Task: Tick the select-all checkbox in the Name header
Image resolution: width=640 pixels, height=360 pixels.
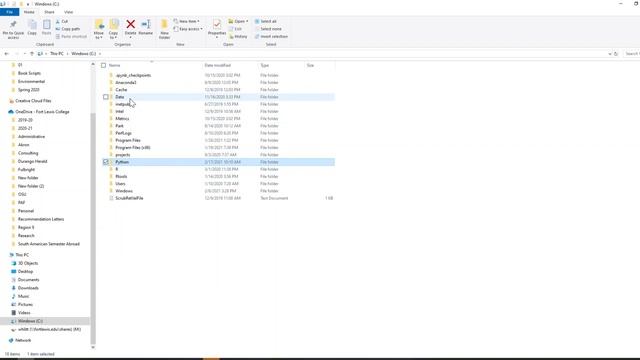Action: click(x=104, y=65)
